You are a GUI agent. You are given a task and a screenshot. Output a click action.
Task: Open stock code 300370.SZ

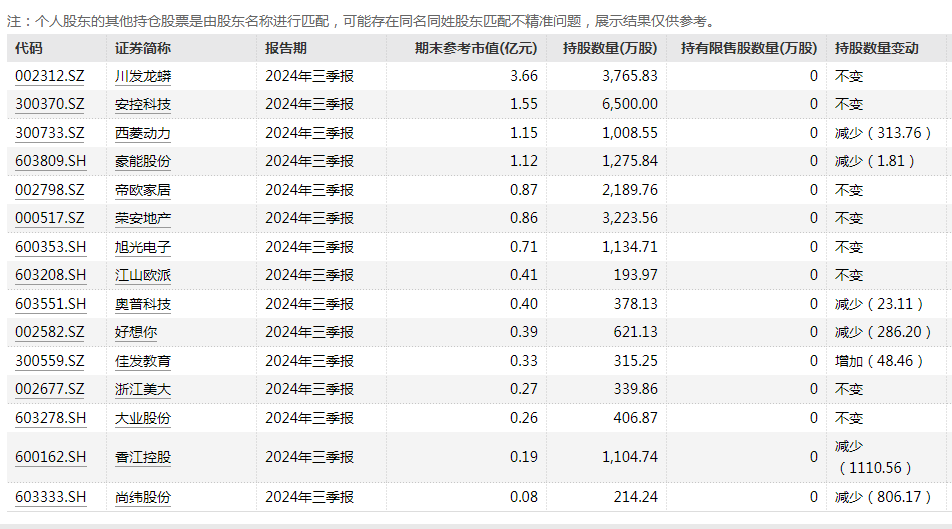(x=50, y=104)
